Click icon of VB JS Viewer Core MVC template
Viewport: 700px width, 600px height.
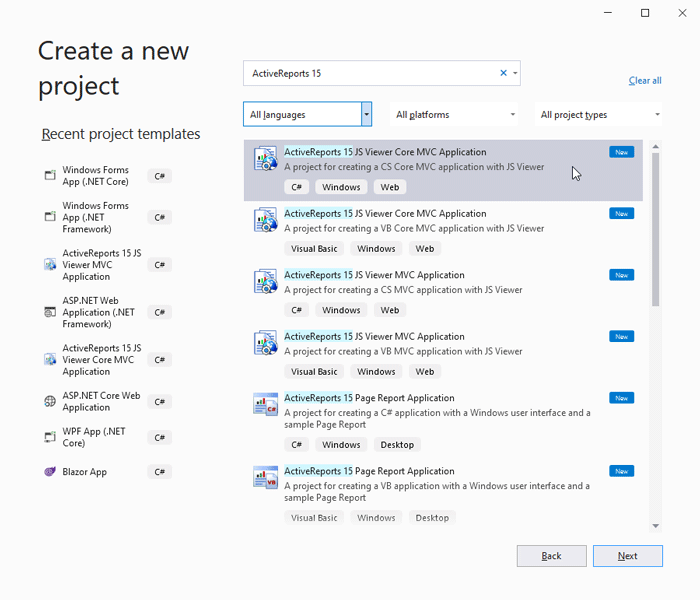pyautogui.click(x=266, y=220)
